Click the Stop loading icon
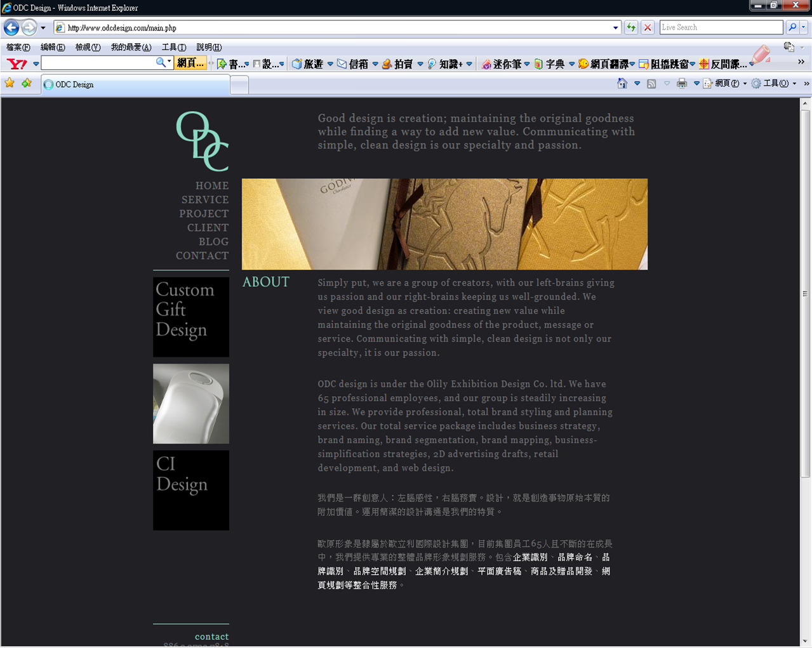Viewport: 812px width, 648px height. pos(648,27)
